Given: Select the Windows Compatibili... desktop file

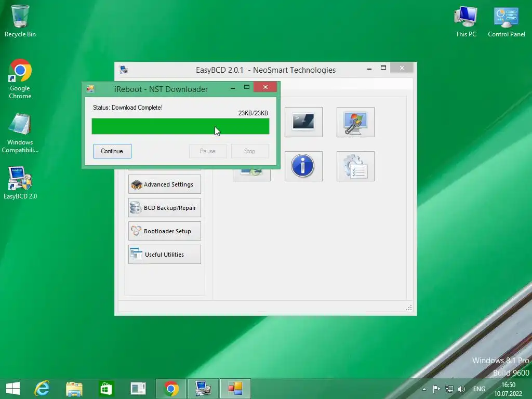Looking at the screenshot, I should (x=20, y=134).
